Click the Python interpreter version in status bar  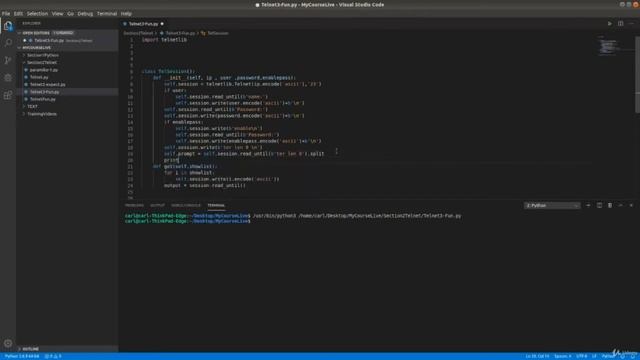(22, 356)
